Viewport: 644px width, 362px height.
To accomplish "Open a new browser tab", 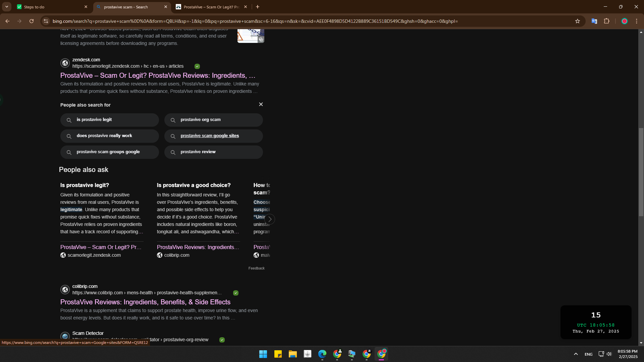I will point(258,7).
